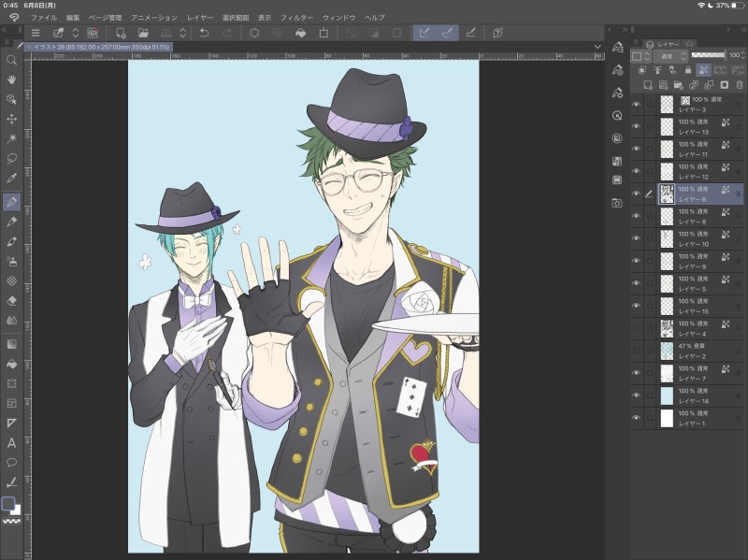
Task: Select the Hand move-view tool
Action: pyautogui.click(x=11, y=79)
